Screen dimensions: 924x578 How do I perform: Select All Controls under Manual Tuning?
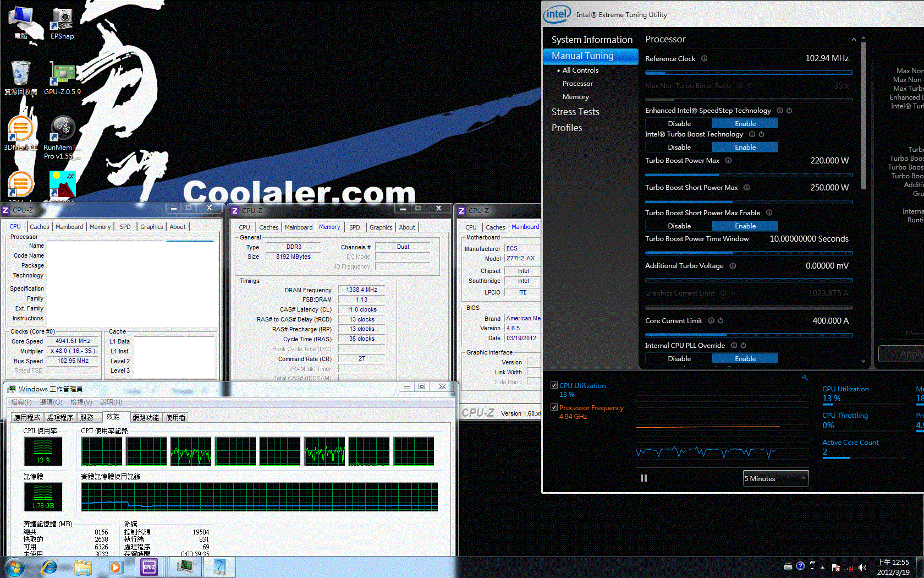tap(580, 70)
